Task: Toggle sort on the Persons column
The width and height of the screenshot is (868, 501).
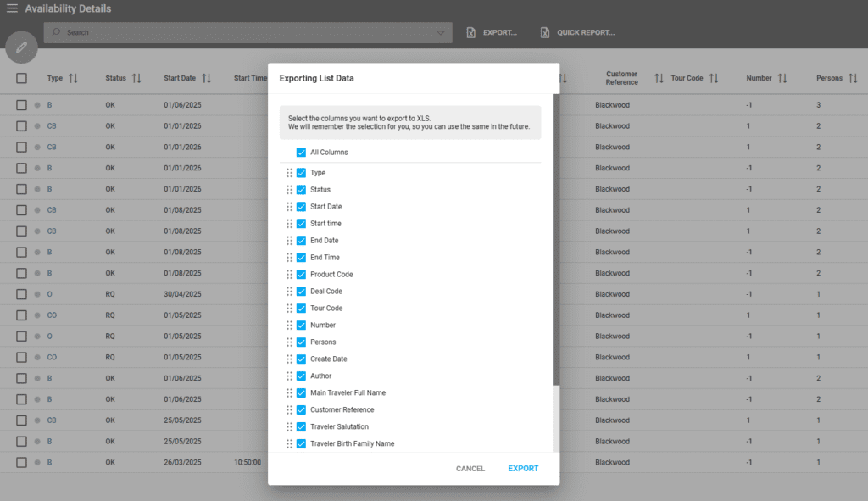Action: coord(854,77)
